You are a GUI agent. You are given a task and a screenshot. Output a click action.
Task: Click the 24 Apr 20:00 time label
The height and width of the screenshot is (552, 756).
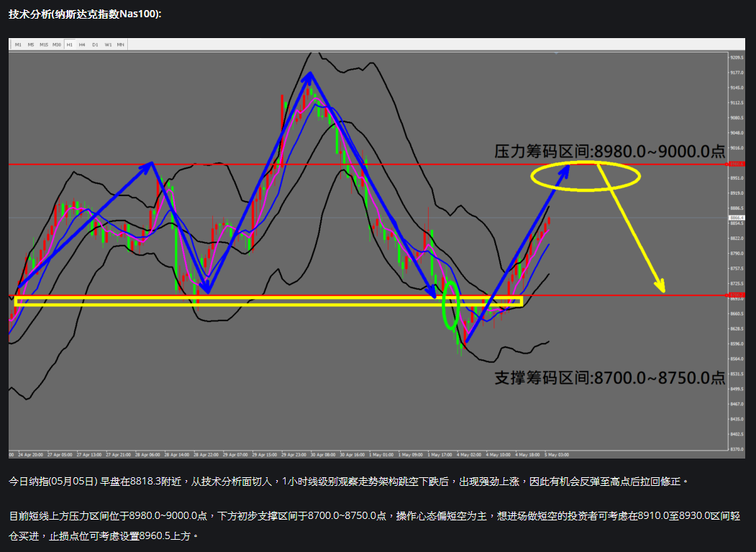click(x=30, y=455)
